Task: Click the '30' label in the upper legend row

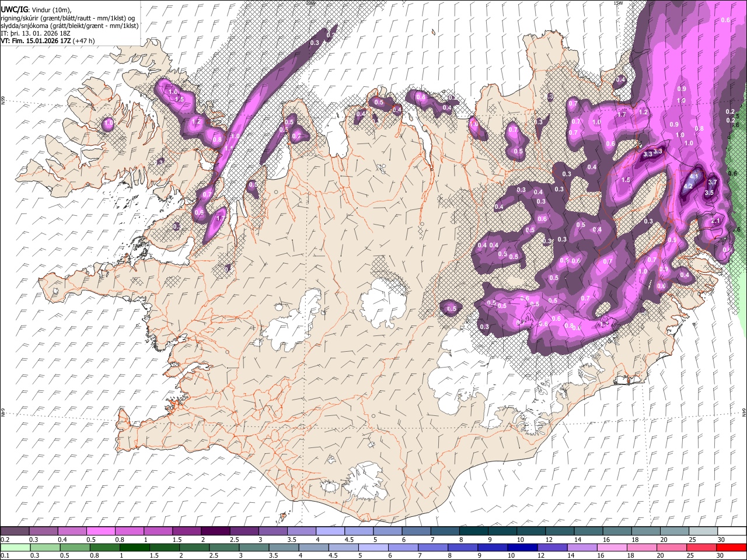Action: (x=721, y=540)
